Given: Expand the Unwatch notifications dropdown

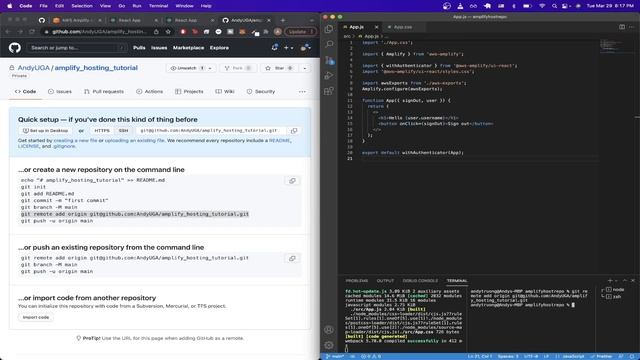Looking at the screenshot, I should click(192, 68).
